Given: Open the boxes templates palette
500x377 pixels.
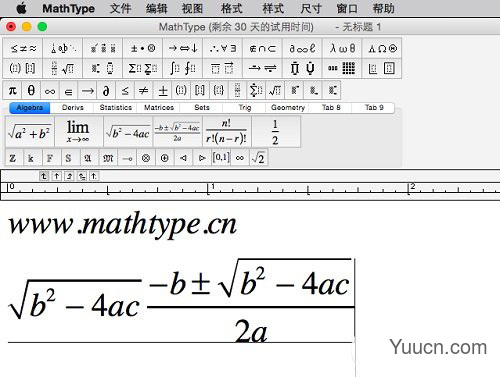Looking at the screenshot, I should (382, 69).
